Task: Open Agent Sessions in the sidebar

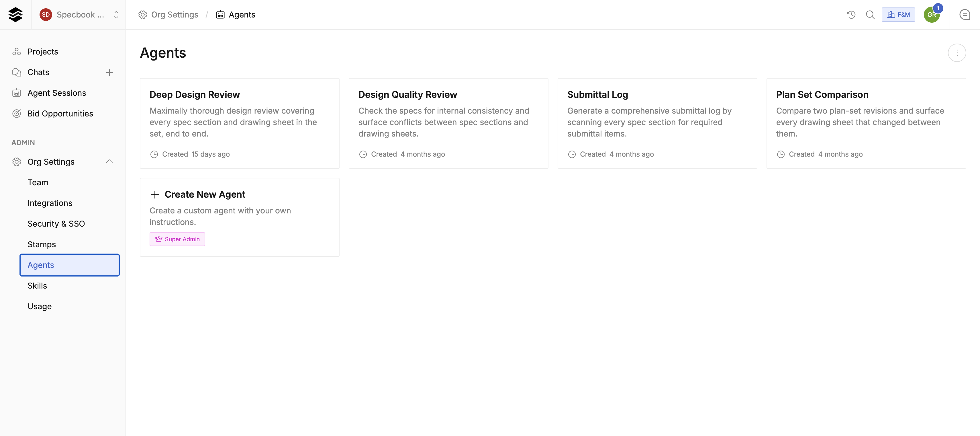Action: click(x=63, y=93)
